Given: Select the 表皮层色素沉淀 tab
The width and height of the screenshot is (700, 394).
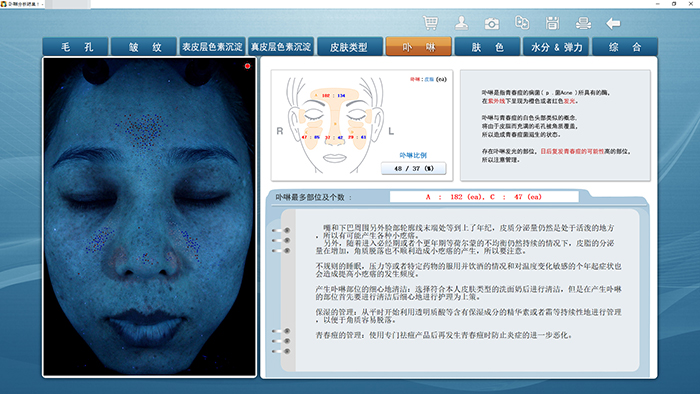Looking at the screenshot, I should coord(212,47).
